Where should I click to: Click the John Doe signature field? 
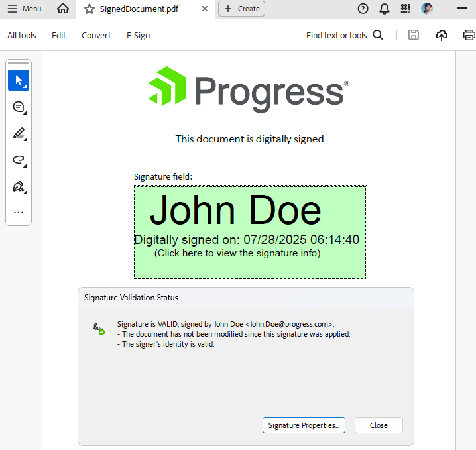(249, 233)
